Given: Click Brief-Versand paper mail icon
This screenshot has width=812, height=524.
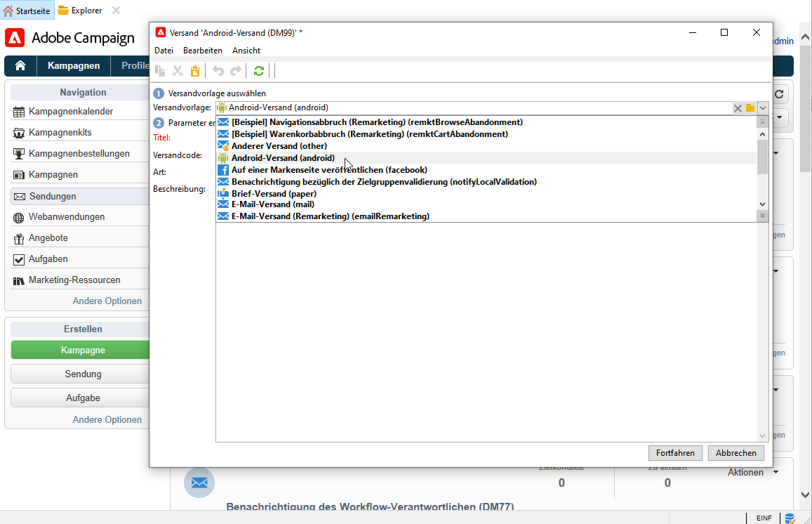Looking at the screenshot, I should pyautogui.click(x=222, y=193).
